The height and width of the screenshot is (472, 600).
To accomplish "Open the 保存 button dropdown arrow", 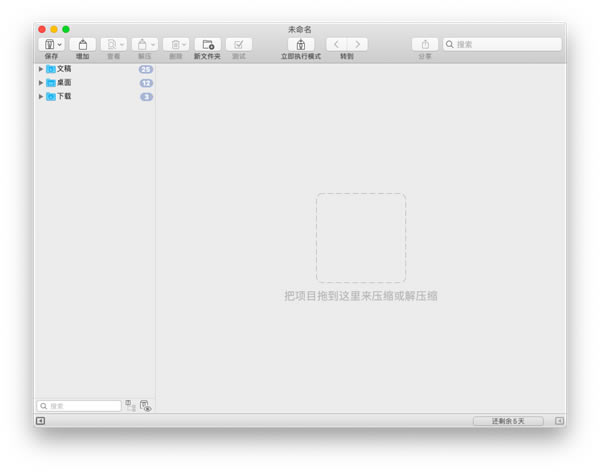I will click(x=60, y=45).
